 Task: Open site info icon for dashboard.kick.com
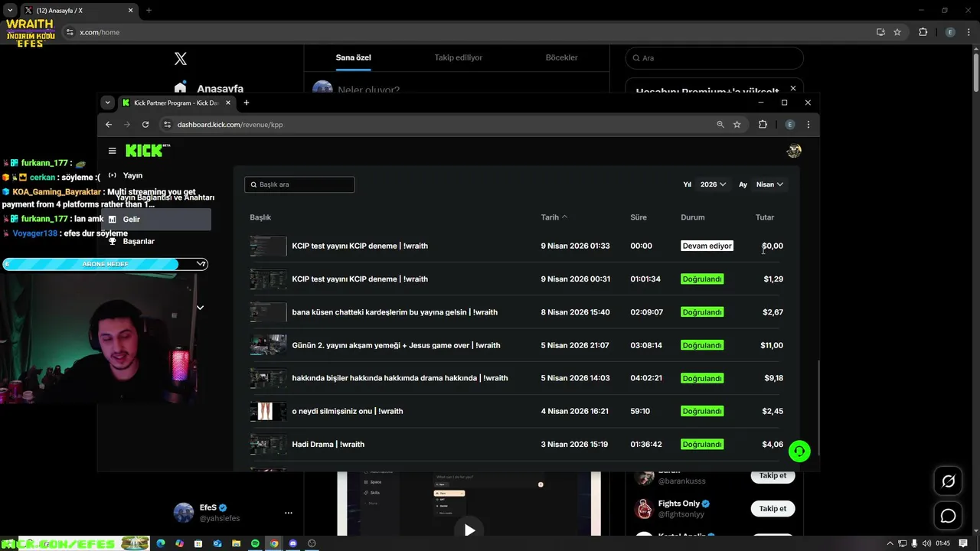[168, 124]
